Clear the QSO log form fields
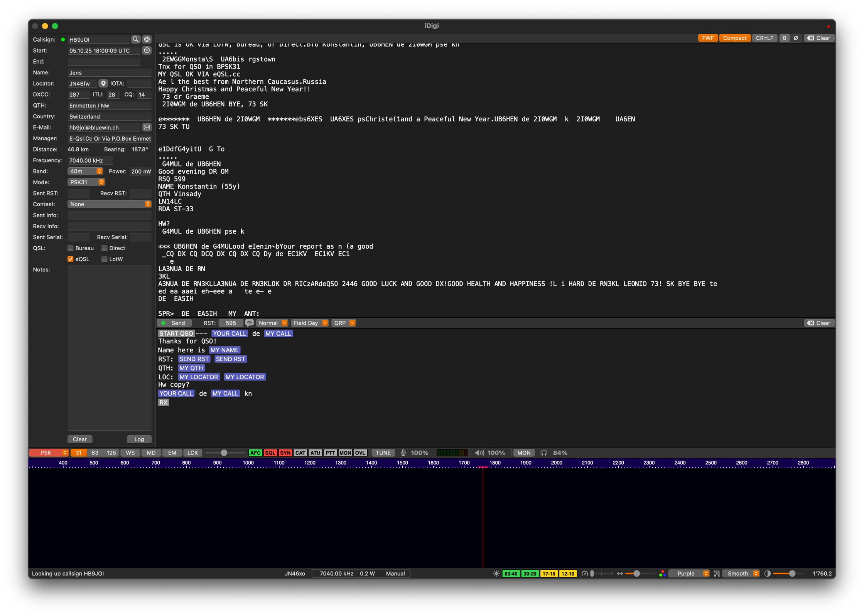864x616 pixels. 80,439
